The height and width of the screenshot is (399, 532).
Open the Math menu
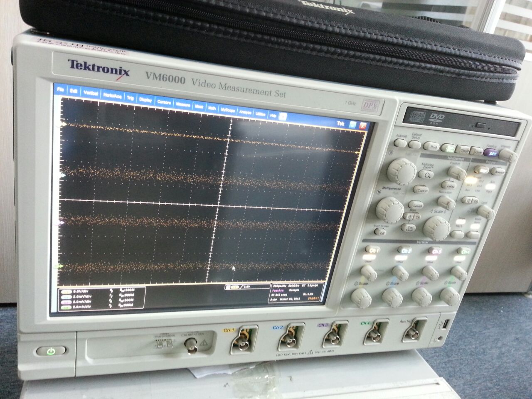point(212,108)
